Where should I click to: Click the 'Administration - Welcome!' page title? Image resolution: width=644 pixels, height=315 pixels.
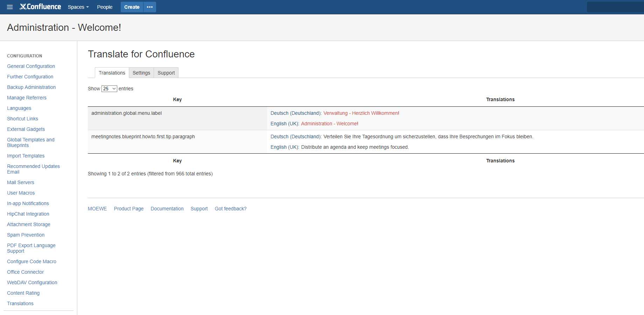coord(64,27)
